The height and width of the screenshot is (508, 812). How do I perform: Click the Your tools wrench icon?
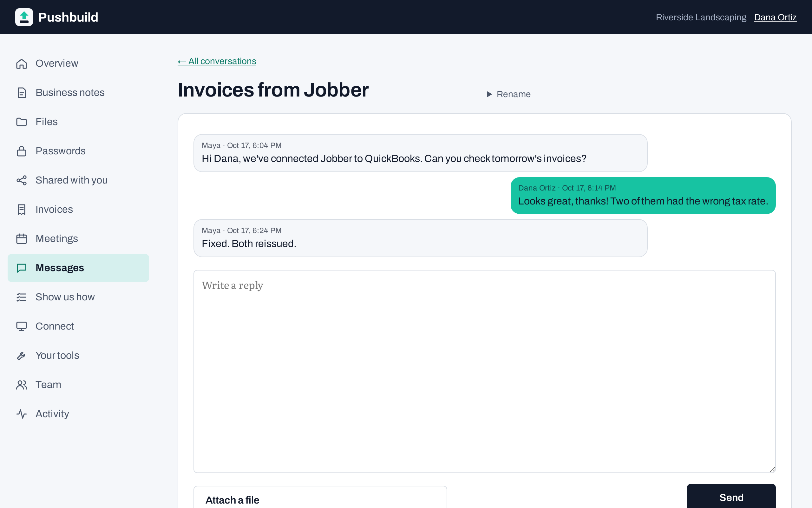(22, 356)
